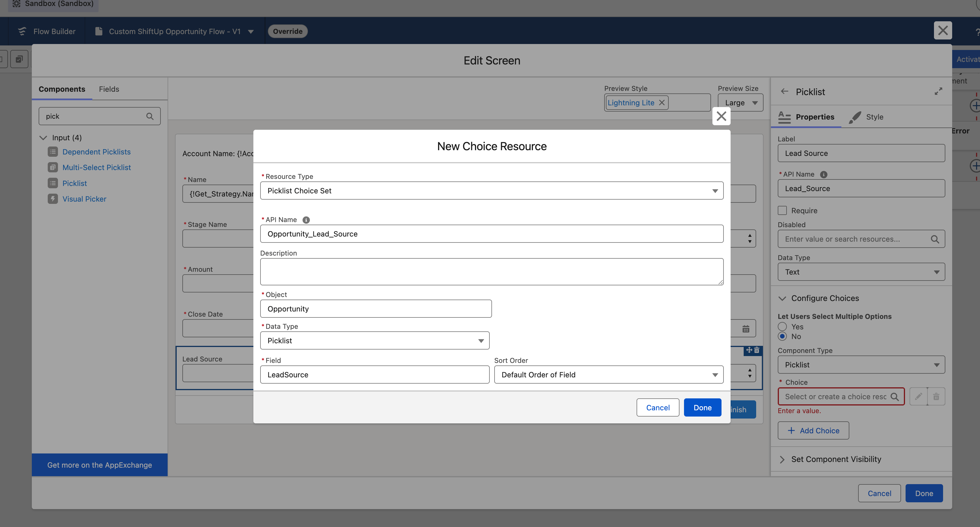Click the Picklist component icon
980x527 pixels.
click(53, 183)
